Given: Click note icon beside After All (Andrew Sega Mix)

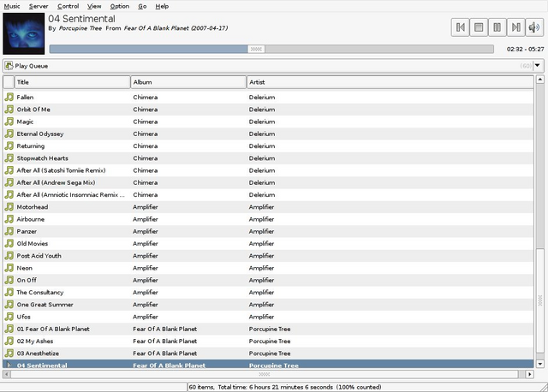Looking at the screenshot, I should (9, 182).
